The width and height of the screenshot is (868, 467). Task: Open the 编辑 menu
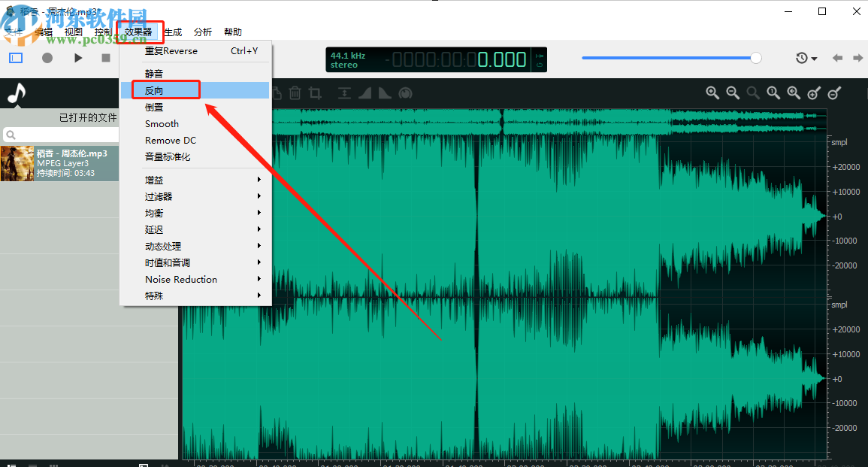[43, 32]
